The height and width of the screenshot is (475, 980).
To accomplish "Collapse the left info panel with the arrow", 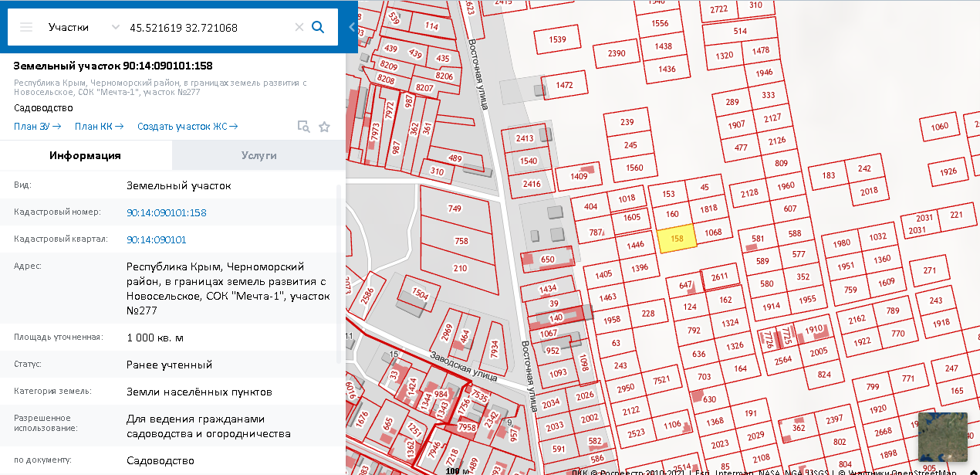I will tap(352, 27).
